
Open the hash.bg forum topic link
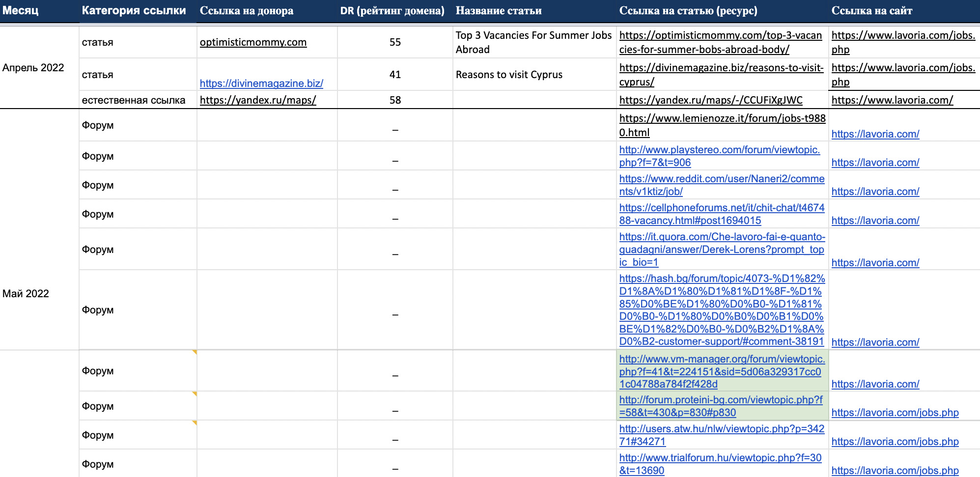pyautogui.click(x=722, y=309)
